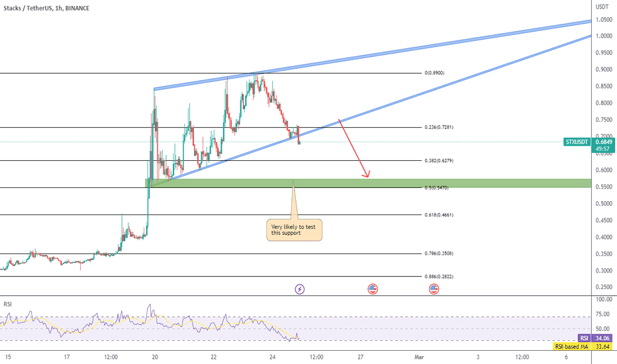Click the 75.00 RSI scale value
This screenshot has height=364, width=617.
[x=604, y=314]
